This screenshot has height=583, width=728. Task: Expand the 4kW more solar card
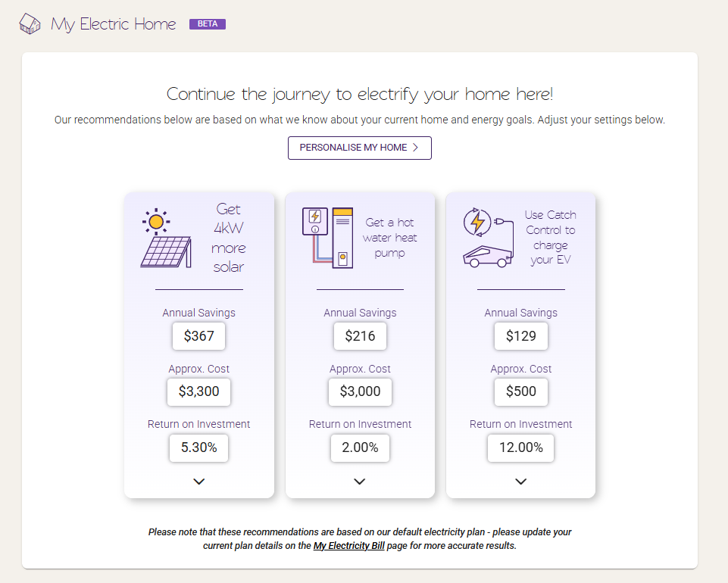pyautogui.click(x=198, y=482)
